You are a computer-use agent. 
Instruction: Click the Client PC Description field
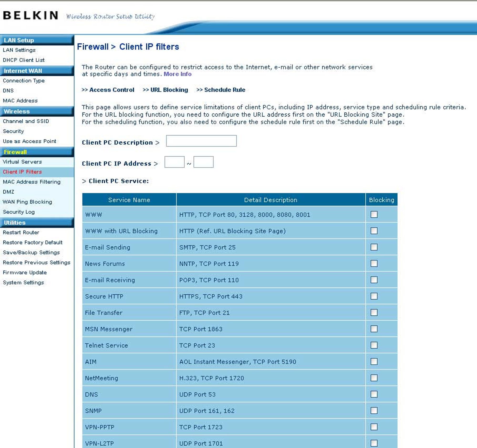[x=201, y=141]
